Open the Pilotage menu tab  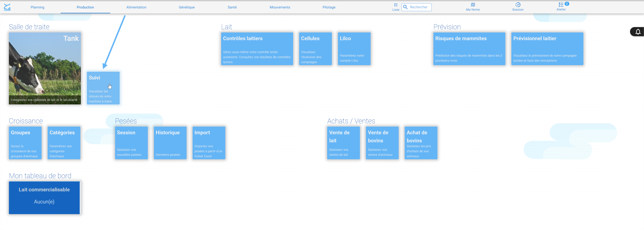tap(329, 7)
